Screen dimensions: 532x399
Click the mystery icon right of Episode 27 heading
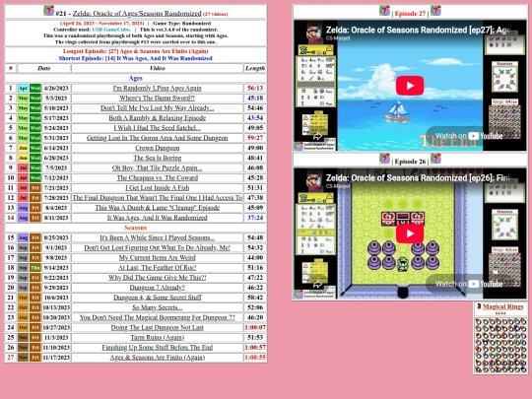[x=435, y=11]
